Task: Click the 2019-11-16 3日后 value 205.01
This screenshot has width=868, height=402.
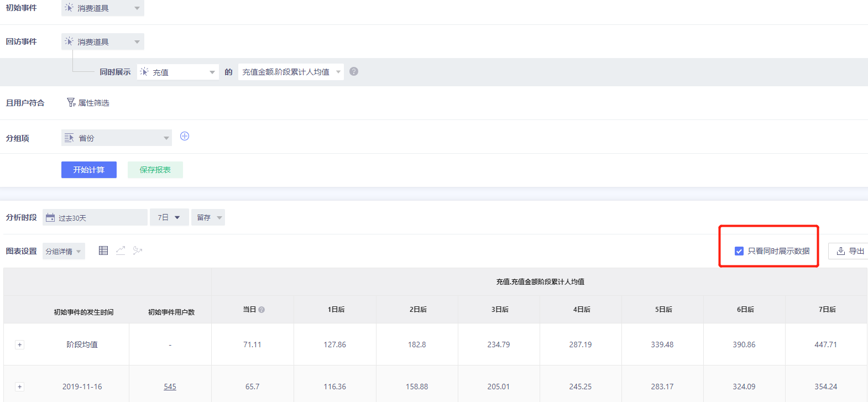Action: [x=498, y=387]
